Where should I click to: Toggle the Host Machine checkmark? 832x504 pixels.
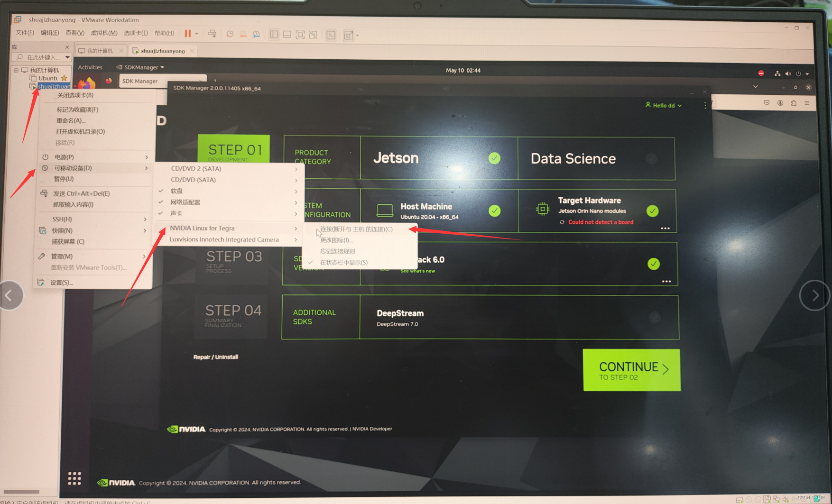point(495,211)
